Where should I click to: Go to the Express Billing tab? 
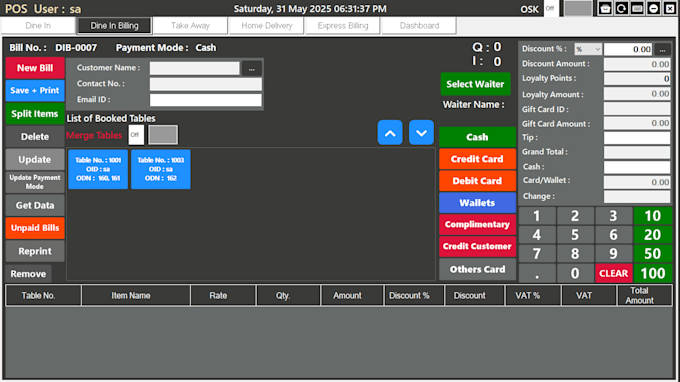click(x=343, y=26)
